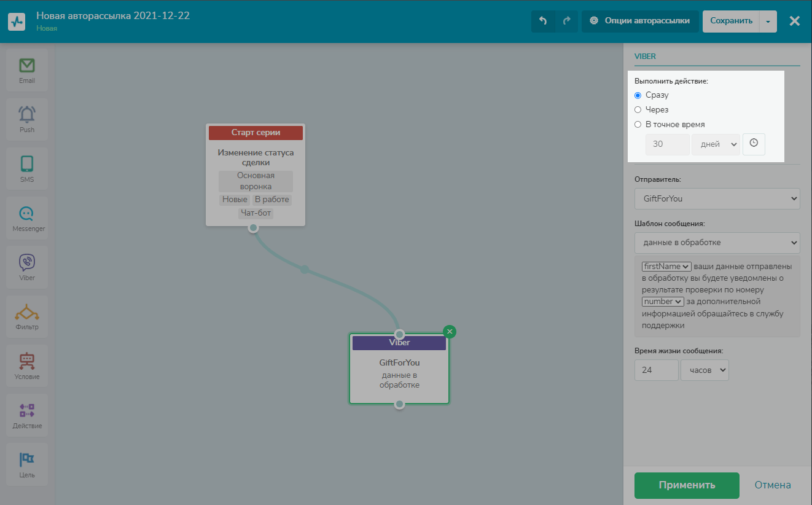The image size is (812, 505).
Task: Select the Push notification block
Action: click(26, 115)
